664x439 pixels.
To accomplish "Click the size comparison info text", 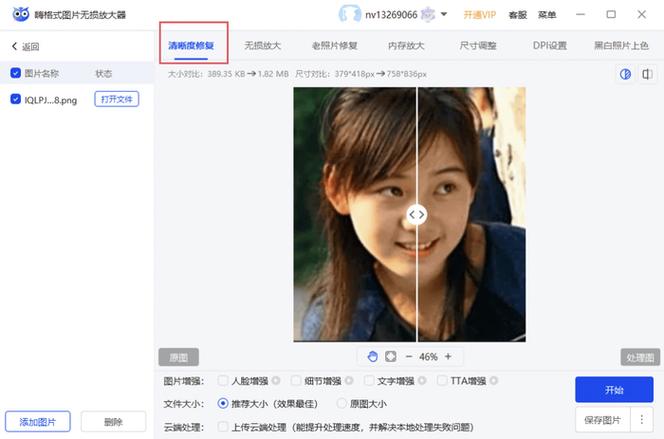I will click(297, 74).
